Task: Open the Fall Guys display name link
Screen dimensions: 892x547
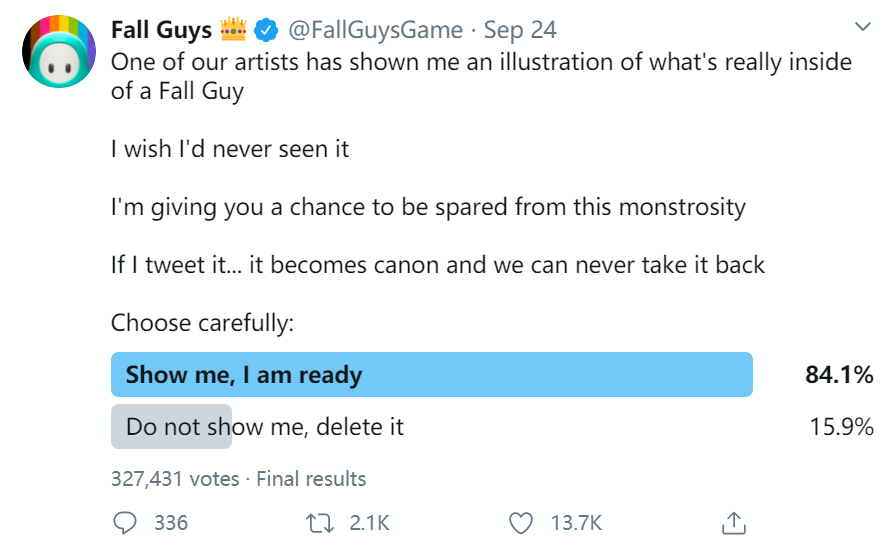Action: point(160,31)
